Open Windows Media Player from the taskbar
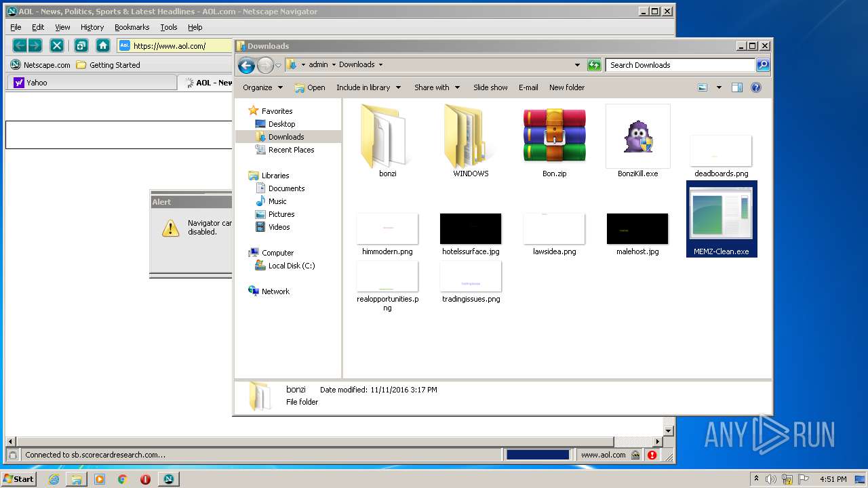 pyautogui.click(x=100, y=479)
